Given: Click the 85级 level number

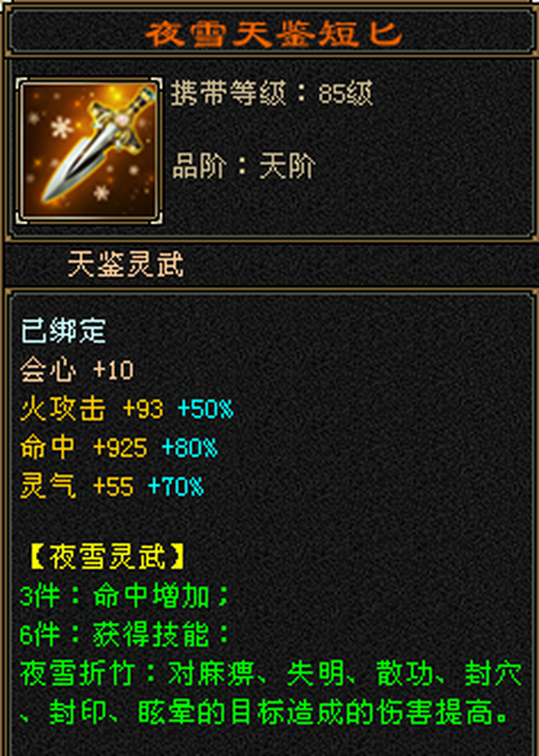Looking at the screenshot, I should [x=346, y=93].
